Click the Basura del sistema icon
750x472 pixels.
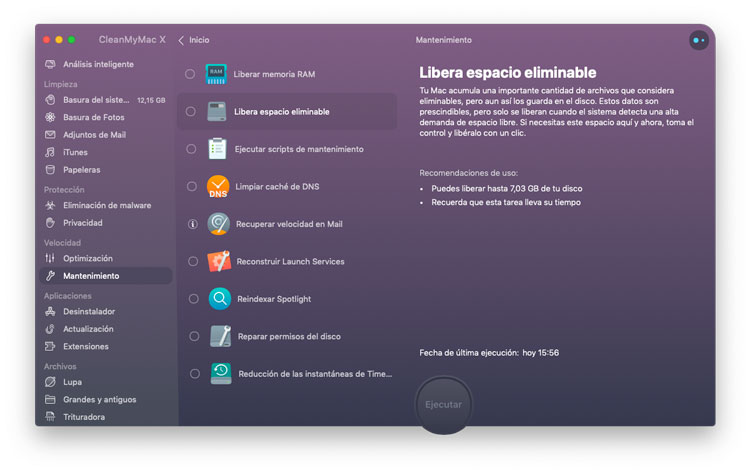[50, 100]
